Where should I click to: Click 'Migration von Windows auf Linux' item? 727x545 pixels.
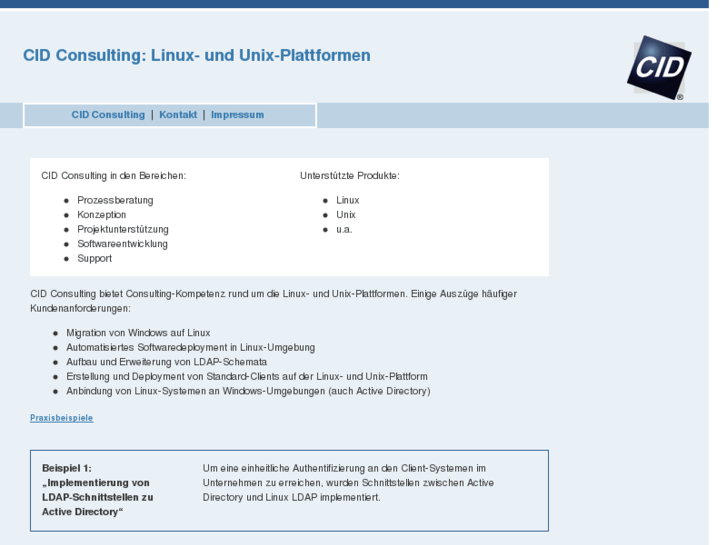pos(138,333)
